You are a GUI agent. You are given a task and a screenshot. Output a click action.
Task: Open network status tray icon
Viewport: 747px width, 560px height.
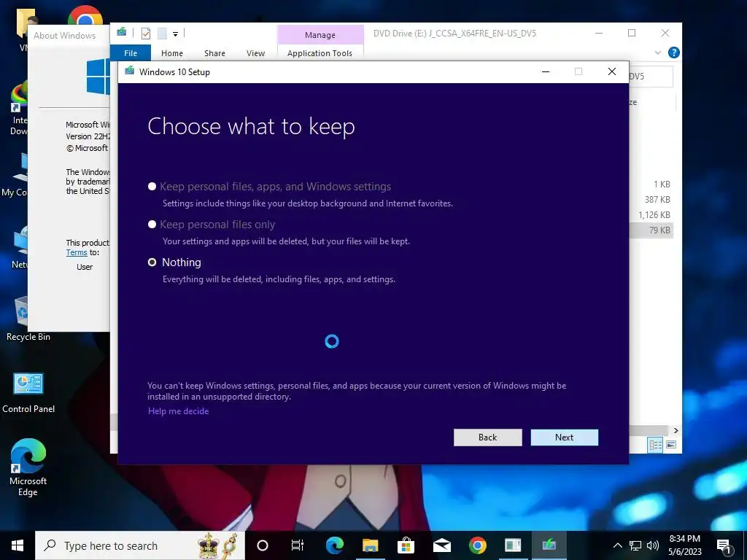(635, 545)
